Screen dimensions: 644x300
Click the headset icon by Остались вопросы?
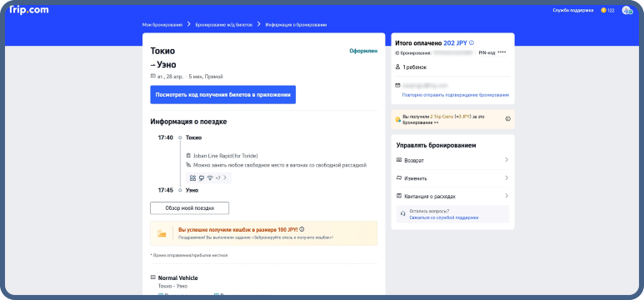click(403, 213)
